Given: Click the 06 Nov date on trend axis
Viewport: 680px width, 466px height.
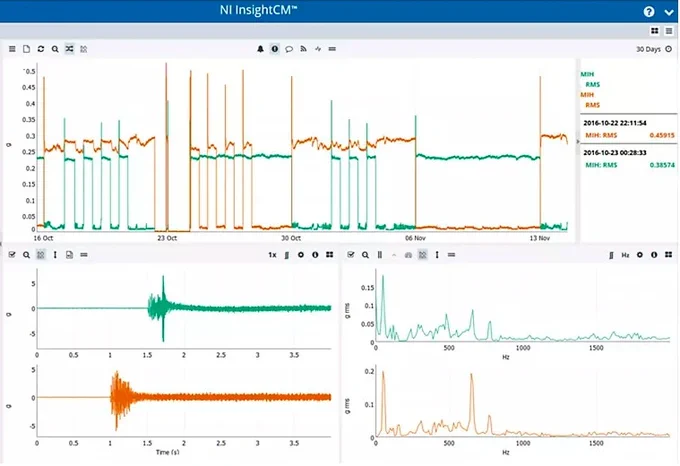Looking at the screenshot, I should click(415, 238).
